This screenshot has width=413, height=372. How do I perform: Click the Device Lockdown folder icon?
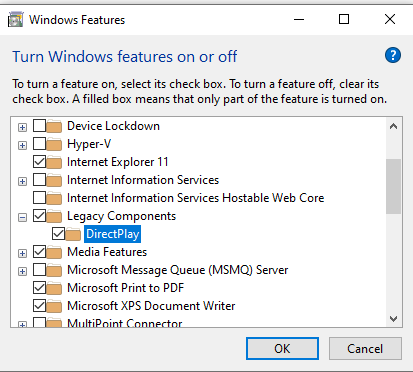click(54, 126)
